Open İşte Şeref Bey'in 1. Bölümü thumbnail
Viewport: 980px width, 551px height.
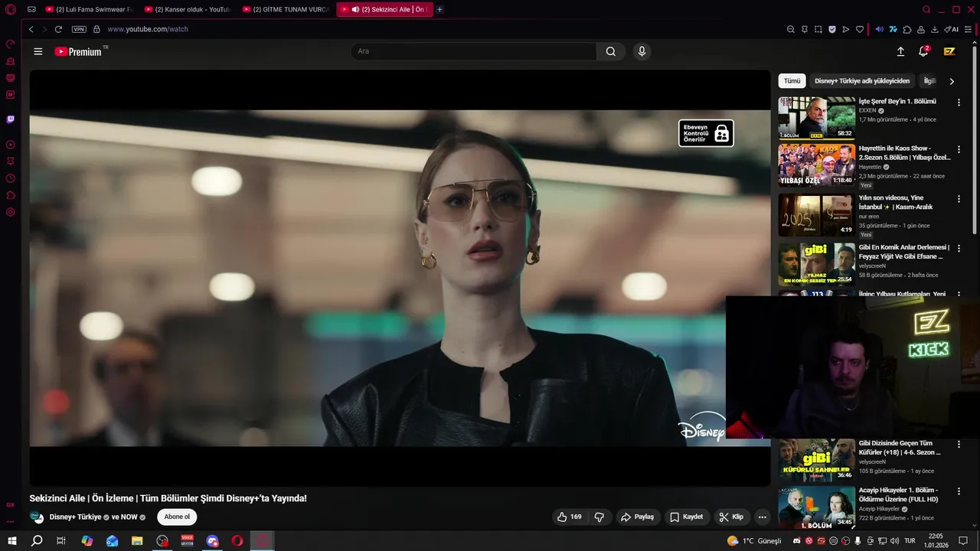coord(816,118)
